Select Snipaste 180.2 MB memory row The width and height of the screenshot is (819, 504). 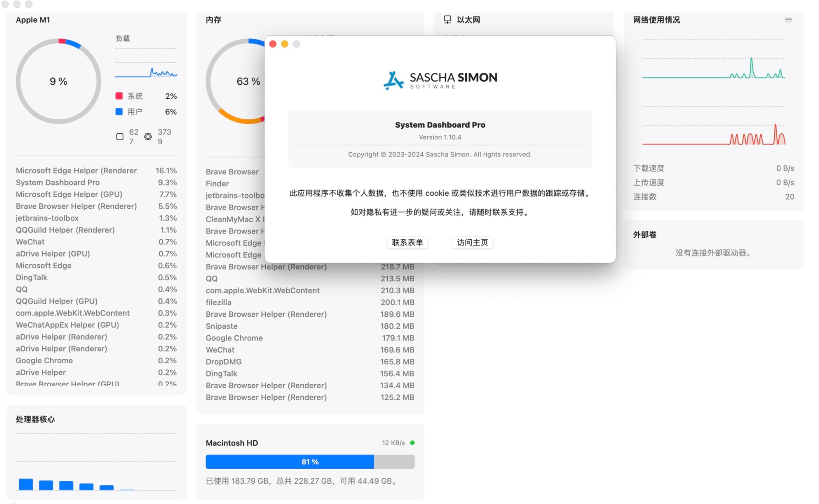pos(310,326)
